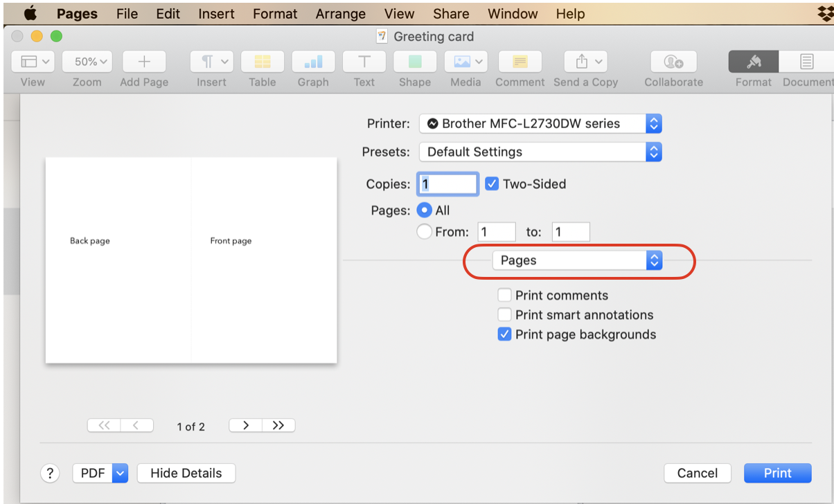The height and width of the screenshot is (504, 834).
Task: Choose a printer from Printer dropdown
Action: click(x=541, y=124)
